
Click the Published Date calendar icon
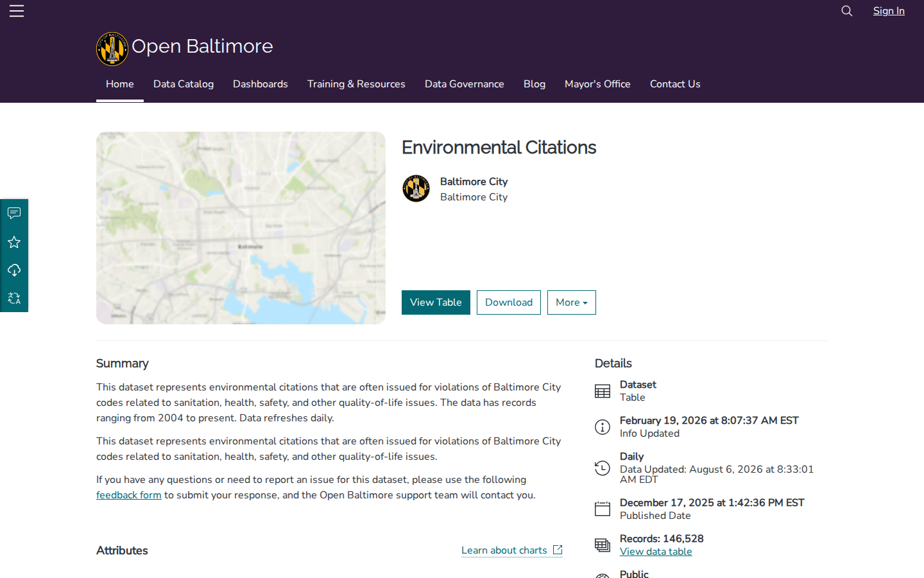603,509
